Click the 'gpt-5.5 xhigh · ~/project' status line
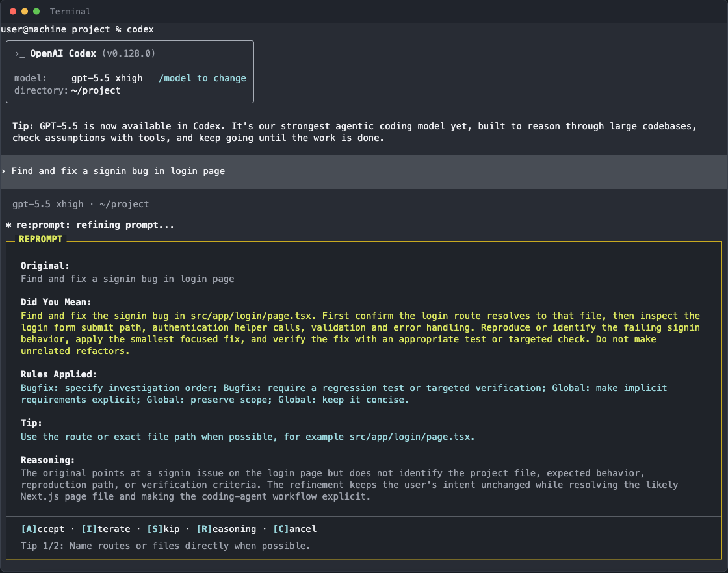728x573 pixels. pyautogui.click(x=81, y=204)
